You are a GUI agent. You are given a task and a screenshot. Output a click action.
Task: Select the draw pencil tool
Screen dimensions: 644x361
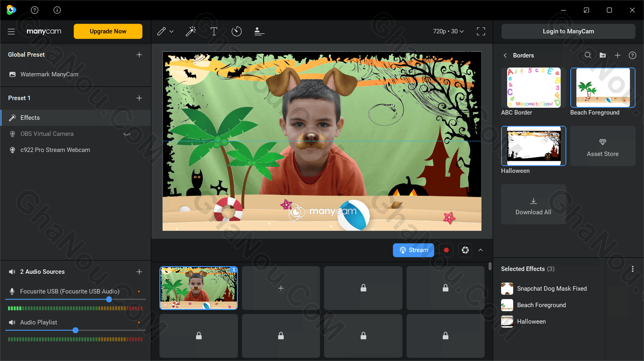click(x=161, y=31)
